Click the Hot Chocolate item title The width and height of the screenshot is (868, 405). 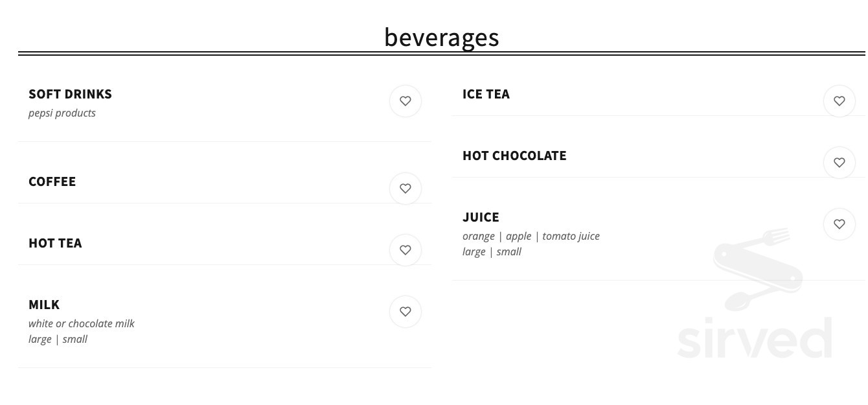[514, 156]
